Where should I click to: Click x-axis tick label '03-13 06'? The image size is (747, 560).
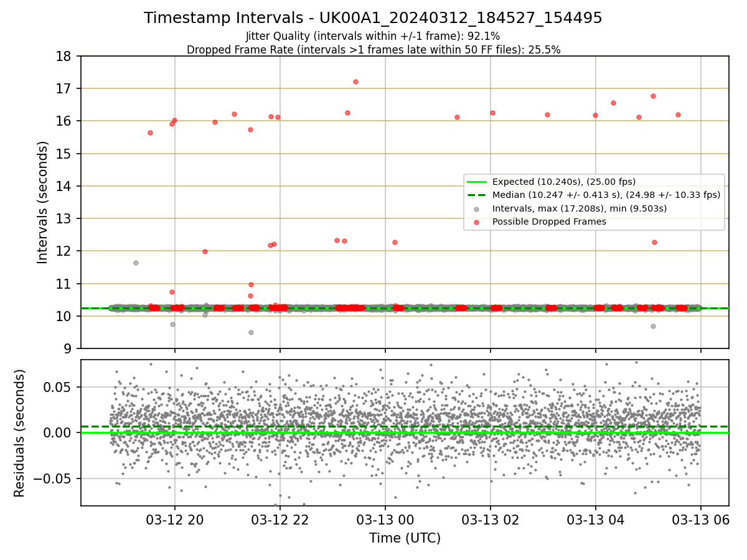pyautogui.click(x=701, y=519)
